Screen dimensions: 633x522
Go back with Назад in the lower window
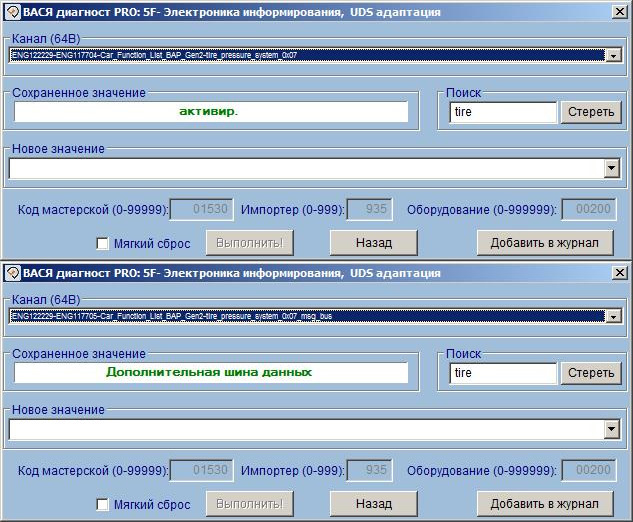(x=374, y=504)
